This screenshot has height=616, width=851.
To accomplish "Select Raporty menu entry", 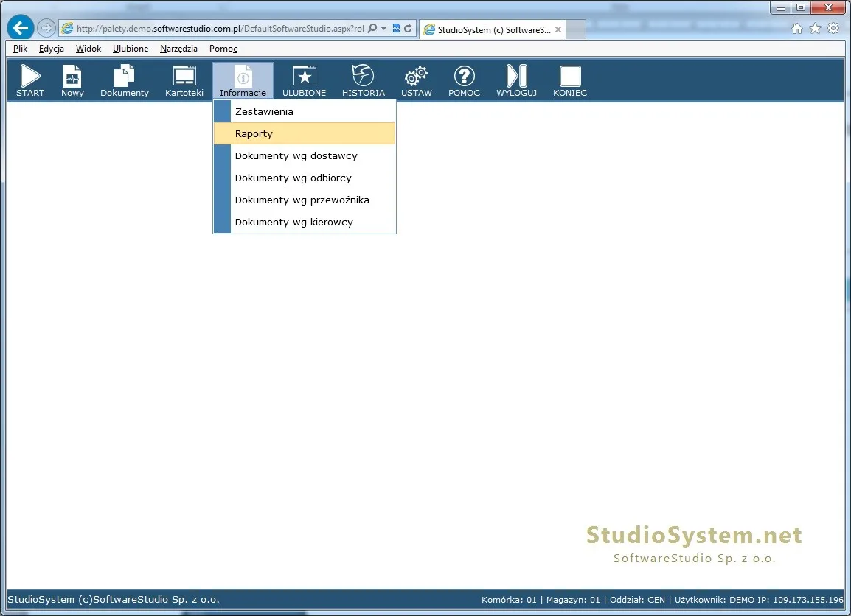I will click(305, 133).
